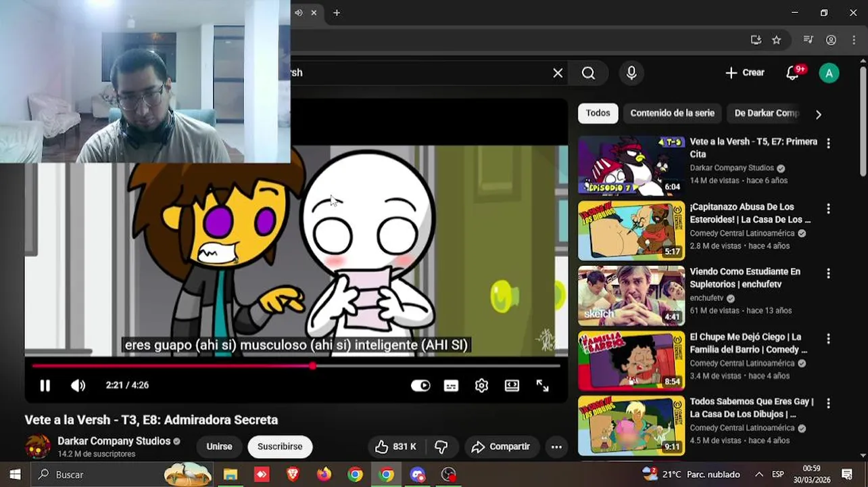Select the Todos filter chip

pyautogui.click(x=598, y=114)
